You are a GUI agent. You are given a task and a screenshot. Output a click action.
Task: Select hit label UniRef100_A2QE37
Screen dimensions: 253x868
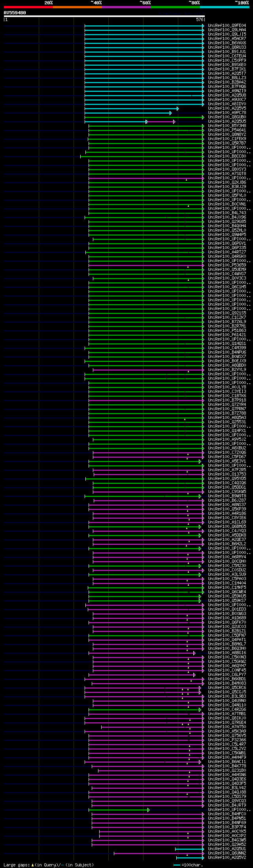(227, 540)
